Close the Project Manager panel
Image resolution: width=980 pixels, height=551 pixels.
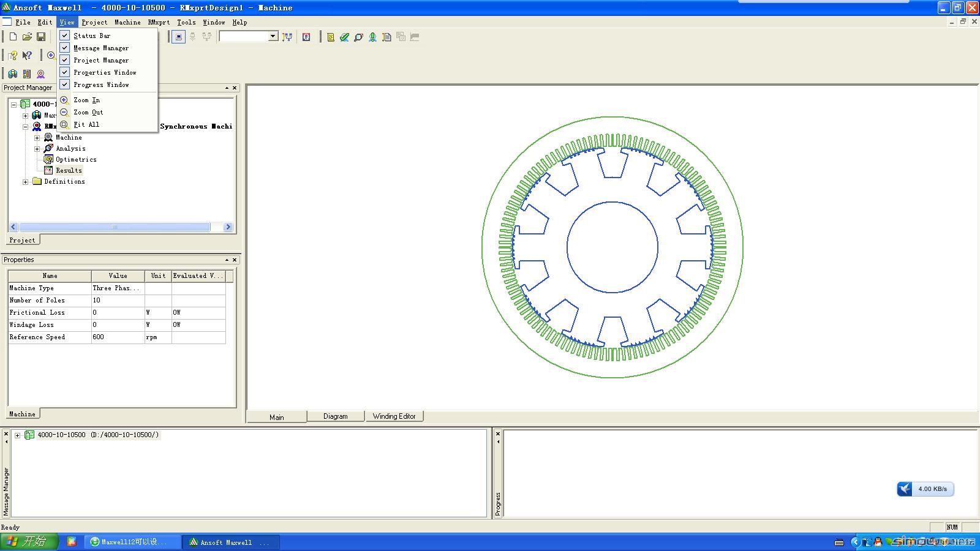235,88
